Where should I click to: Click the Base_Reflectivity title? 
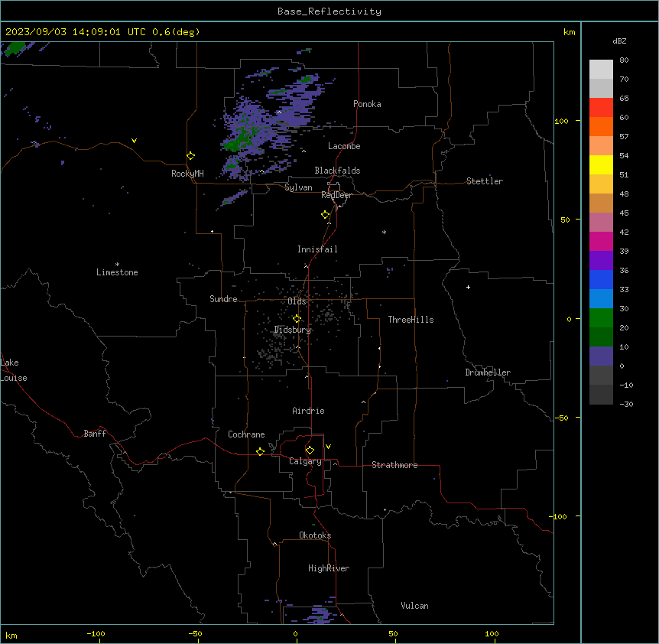coord(329,11)
